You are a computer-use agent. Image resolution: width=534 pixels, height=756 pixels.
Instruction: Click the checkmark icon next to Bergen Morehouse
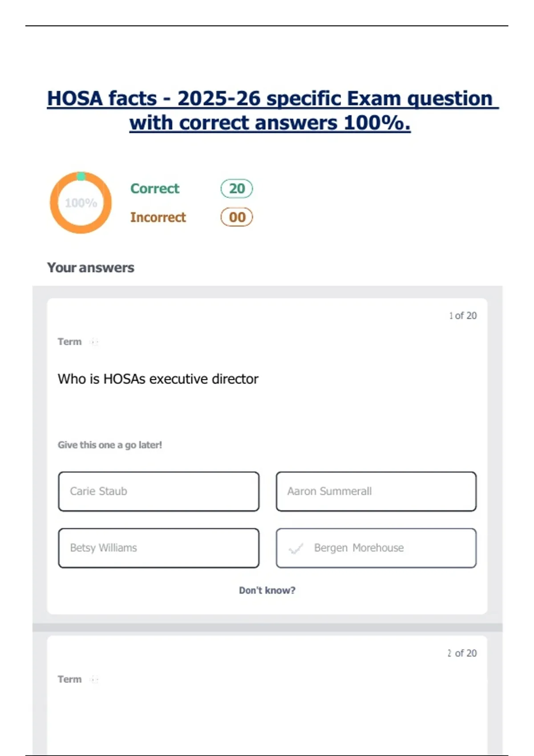(x=296, y=548)
